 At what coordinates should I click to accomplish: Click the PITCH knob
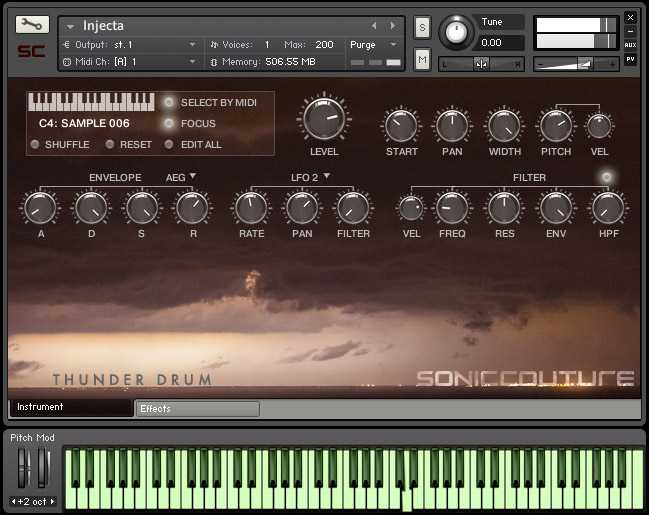coord(556,126)
